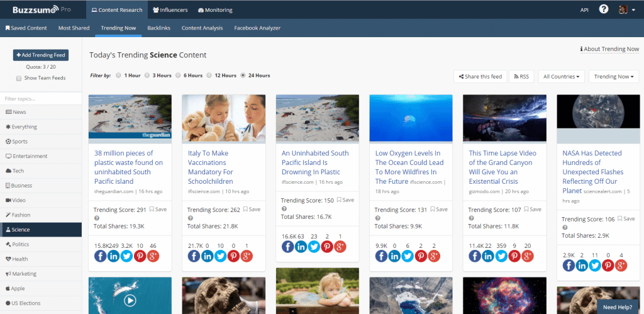The width and height of the screenshot is (644, 314).
Task: Share Guardian plastic waste article on Twitter
Action: click(126, 255)
